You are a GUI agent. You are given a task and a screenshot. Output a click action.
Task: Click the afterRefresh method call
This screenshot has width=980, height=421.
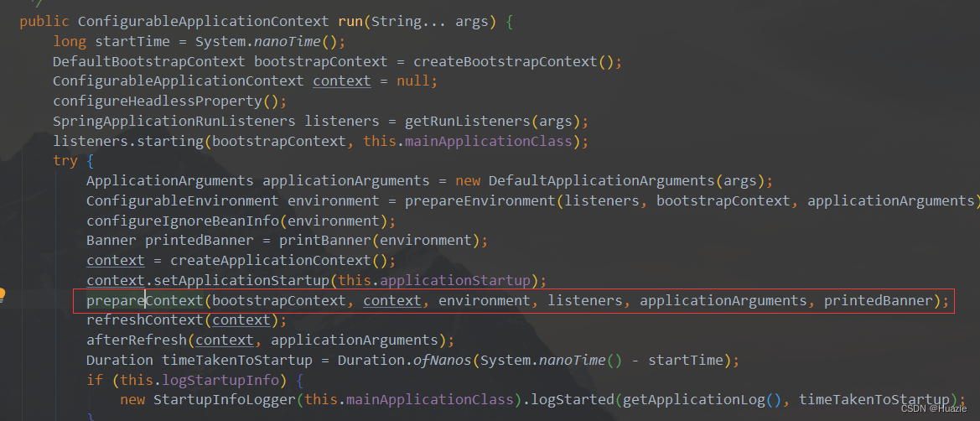(x=137, y=340)
